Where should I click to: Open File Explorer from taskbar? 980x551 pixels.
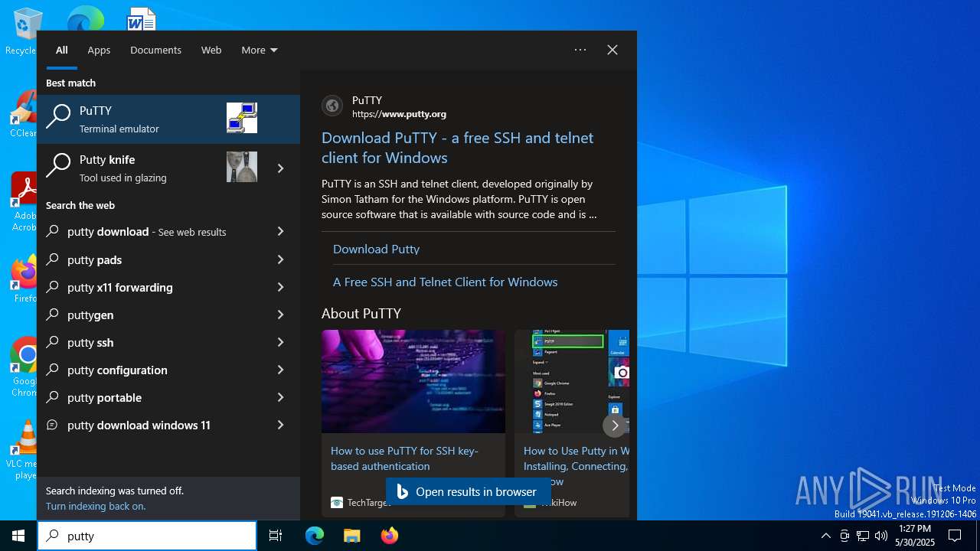coord(351,536)
